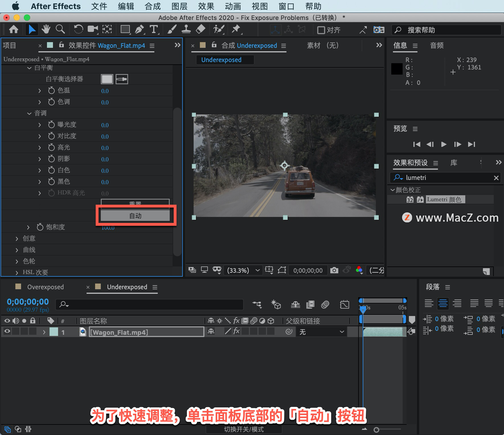
Task: Enable the Snapping checkbox
Action: click(321, 30)
